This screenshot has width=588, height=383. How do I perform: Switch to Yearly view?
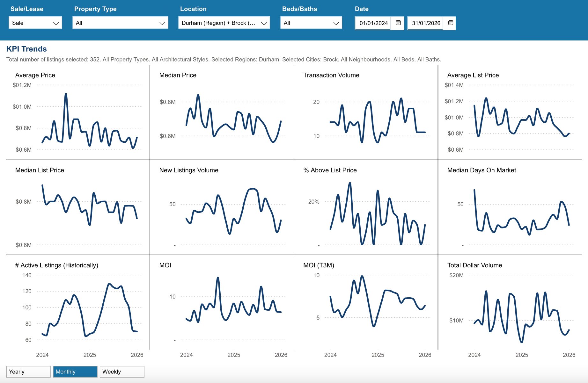[x=28, y=372]
